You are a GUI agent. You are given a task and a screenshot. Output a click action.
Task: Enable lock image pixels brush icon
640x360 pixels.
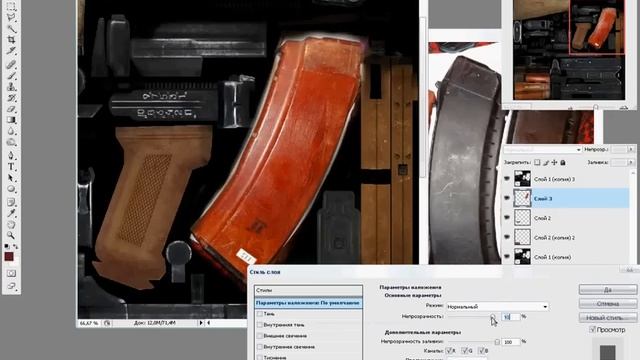point(546,162)
